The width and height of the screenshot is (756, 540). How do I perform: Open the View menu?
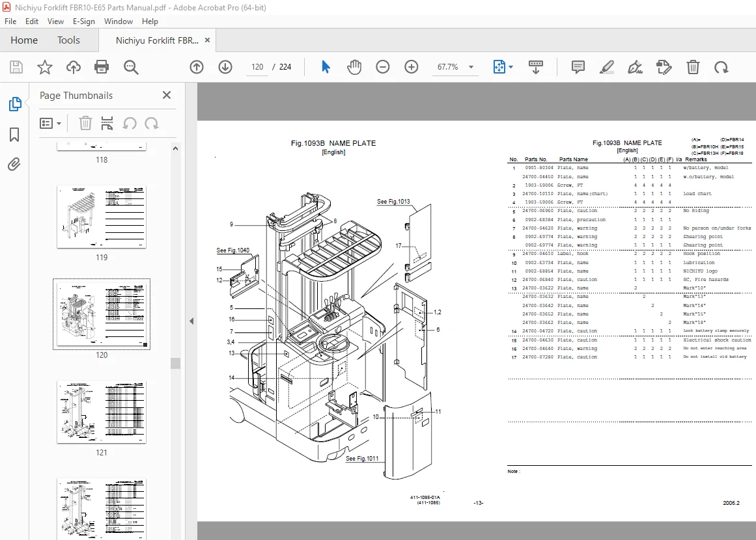click(55, 21)
